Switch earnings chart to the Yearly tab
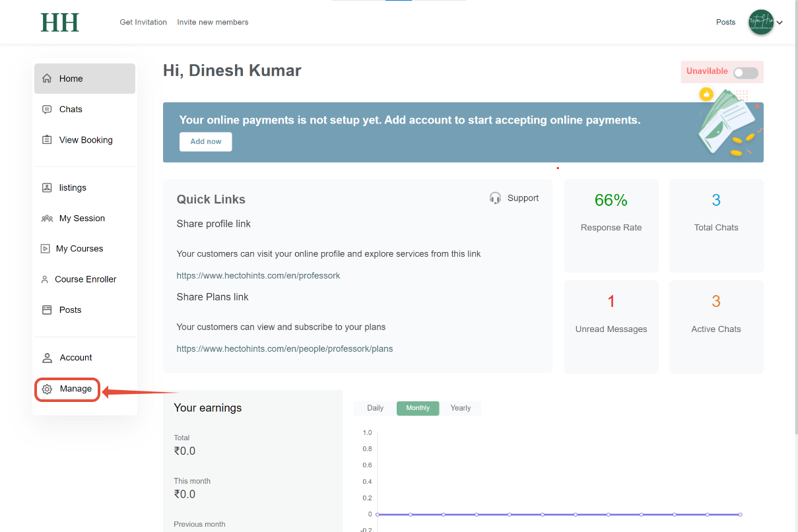This screenshot has height=532, width=798. tap(461, 408)
